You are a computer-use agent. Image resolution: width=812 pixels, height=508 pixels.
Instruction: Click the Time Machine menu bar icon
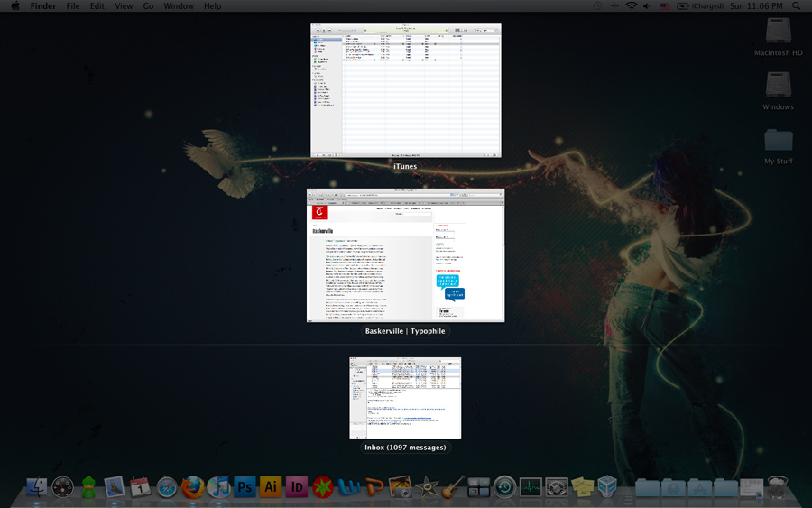coord(597,5)
